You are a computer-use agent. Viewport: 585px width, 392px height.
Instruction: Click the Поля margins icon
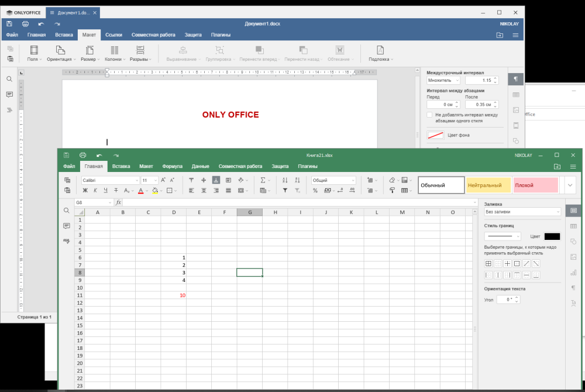pyautogui.click(x=33, y=53)
